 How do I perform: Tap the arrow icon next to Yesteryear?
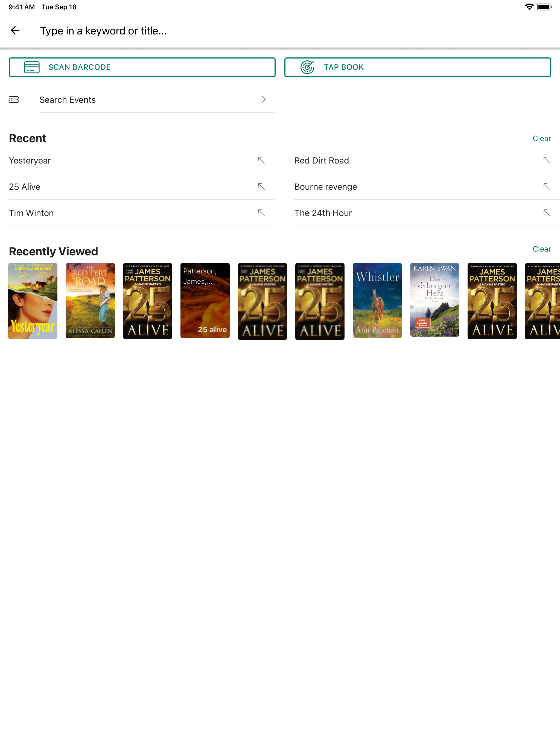coord(261,160)
